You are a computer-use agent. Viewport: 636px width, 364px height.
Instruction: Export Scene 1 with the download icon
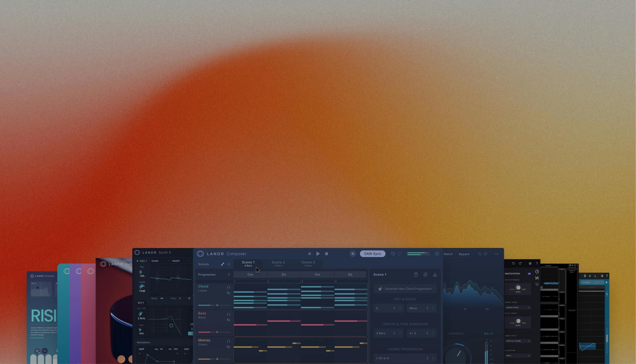[x=435, y=275]
